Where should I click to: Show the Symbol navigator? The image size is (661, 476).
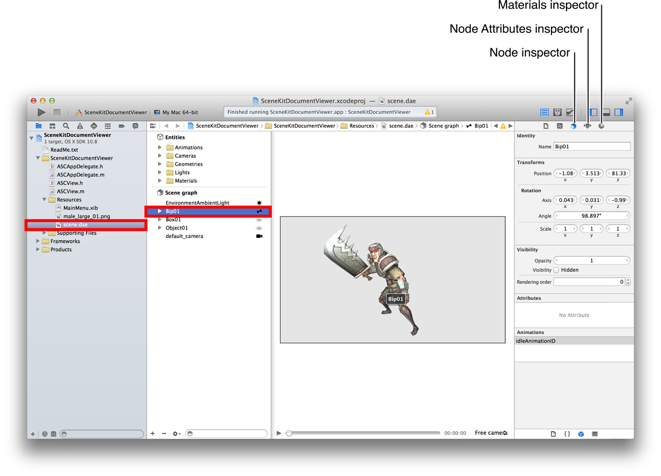tap(52, 126)
